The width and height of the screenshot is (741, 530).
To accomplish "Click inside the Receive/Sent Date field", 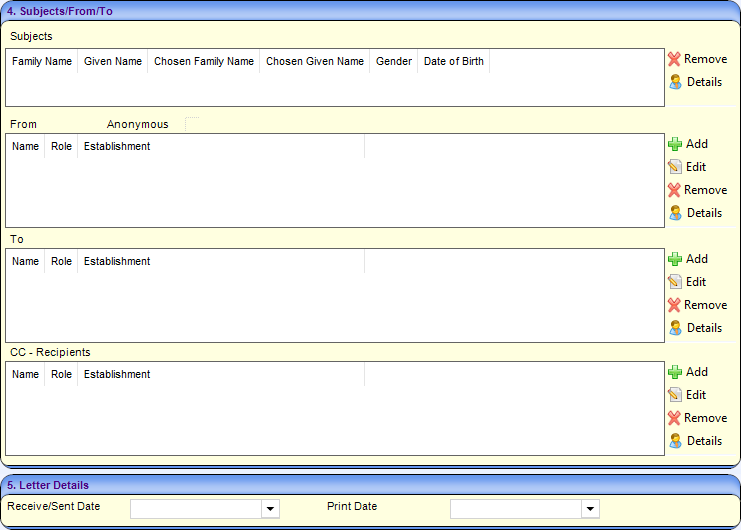I will pyautogui.click(x=195, y=510).
